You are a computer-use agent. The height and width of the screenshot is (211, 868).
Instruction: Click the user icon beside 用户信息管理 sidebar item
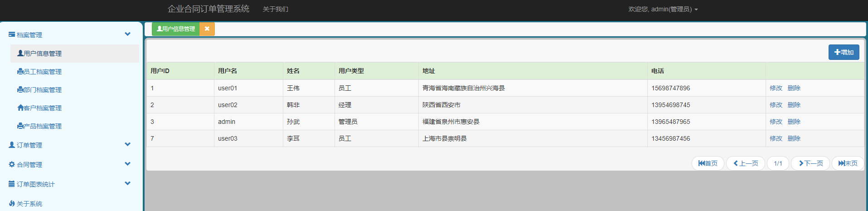point(20,53)
